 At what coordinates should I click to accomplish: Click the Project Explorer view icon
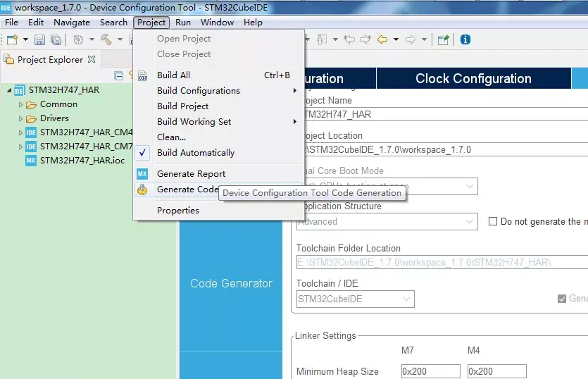(x=9, y=59)
